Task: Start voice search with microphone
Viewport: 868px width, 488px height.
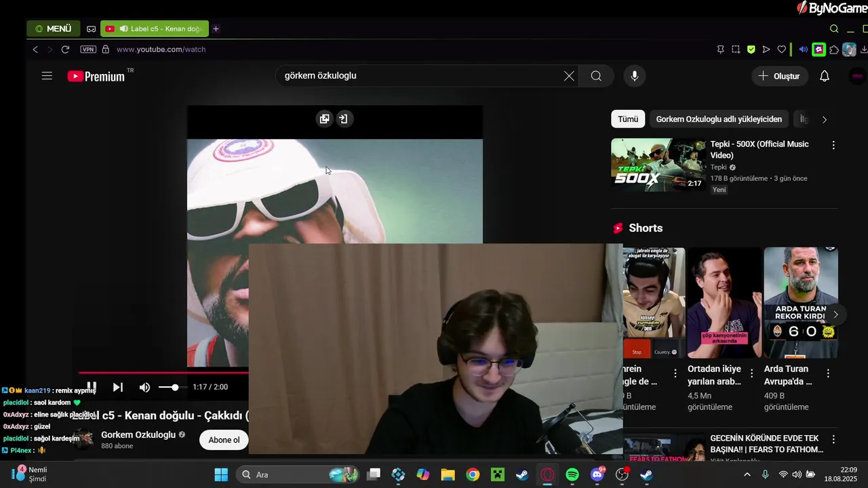Action: pos(635,76)
